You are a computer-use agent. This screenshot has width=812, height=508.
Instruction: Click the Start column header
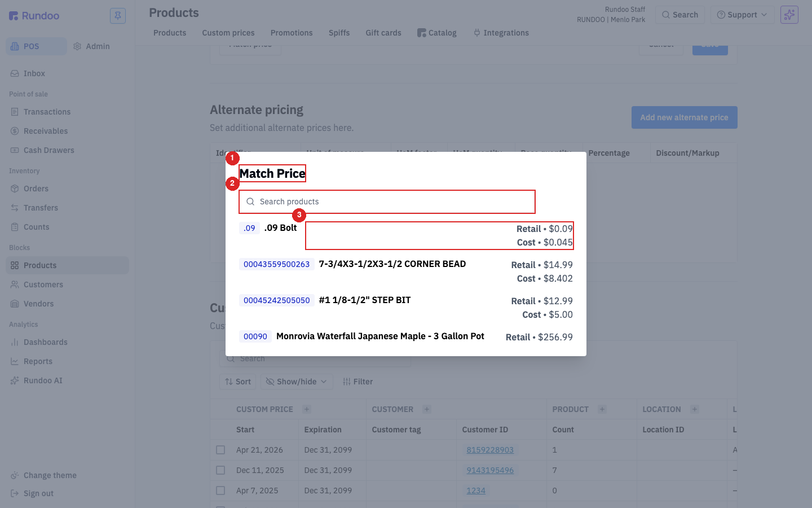point(245,430)
